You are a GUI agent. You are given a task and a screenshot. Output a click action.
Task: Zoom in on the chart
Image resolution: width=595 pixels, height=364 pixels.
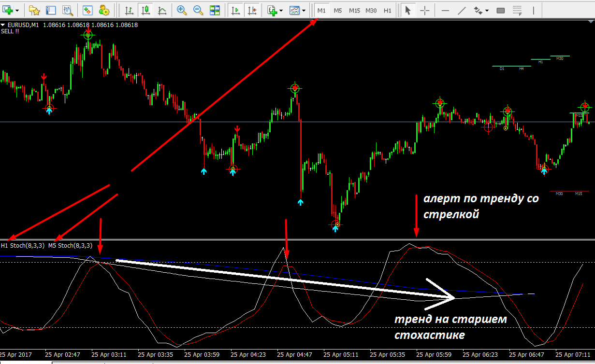click(x=182, y=10)
